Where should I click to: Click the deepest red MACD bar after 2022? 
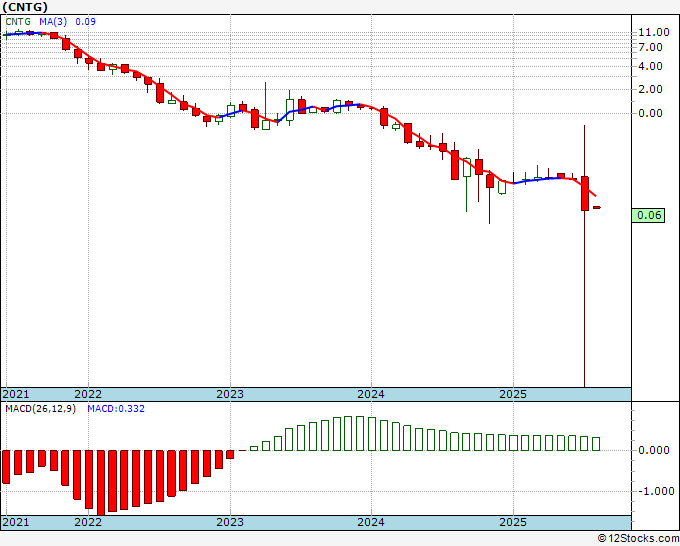101,483
